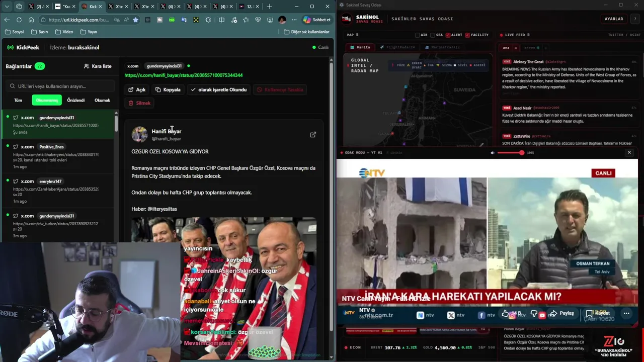
Task: Open the Video bookmarks folder
Action: point(64,32)
